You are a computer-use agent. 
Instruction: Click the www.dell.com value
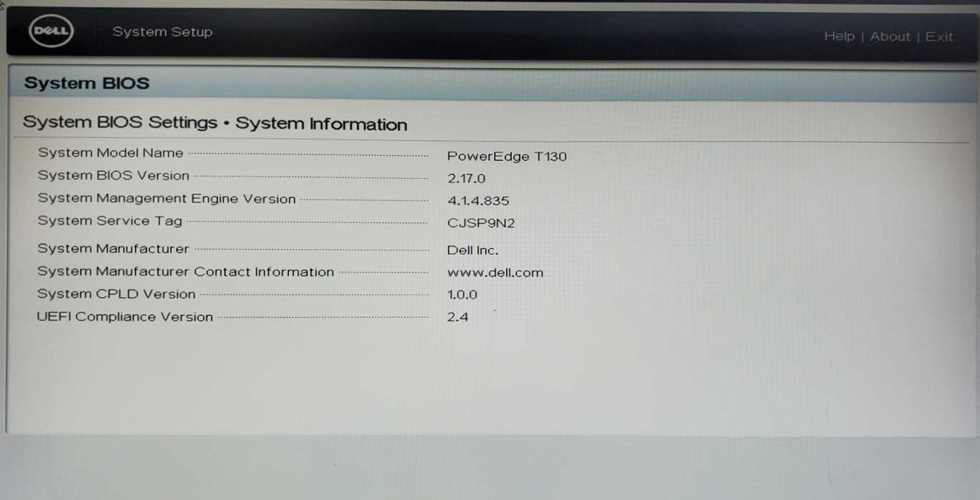(x=495, y=273)
